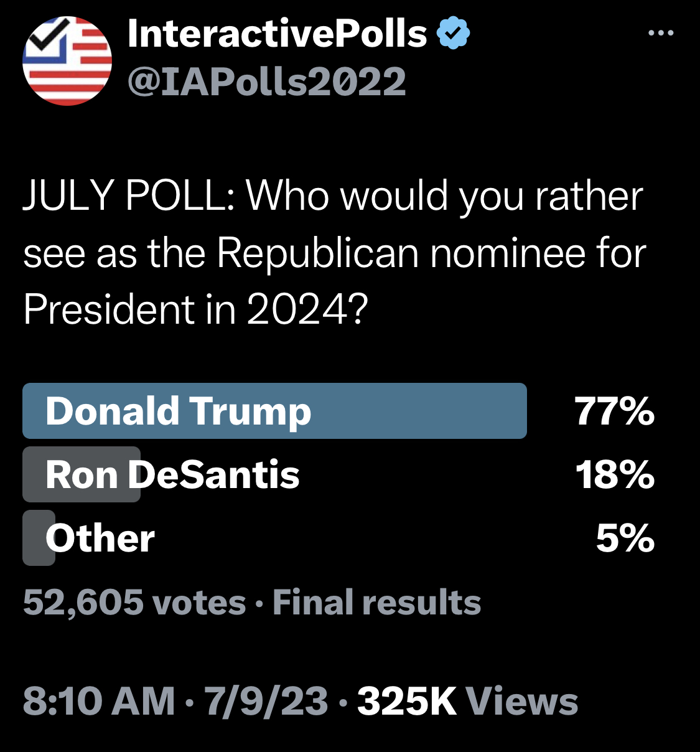Click the 5% result value
Viewport: 700px width, 752px height.
click(625, 538)
